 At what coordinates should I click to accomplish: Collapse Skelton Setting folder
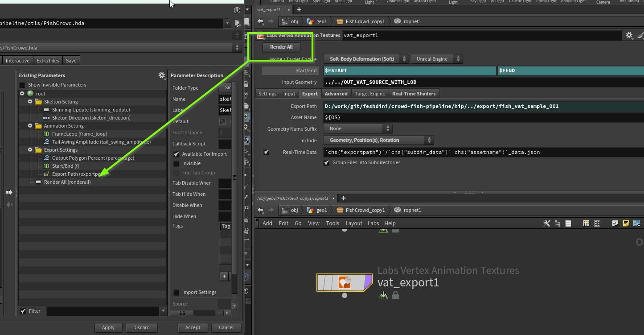[x=30, y=102]
